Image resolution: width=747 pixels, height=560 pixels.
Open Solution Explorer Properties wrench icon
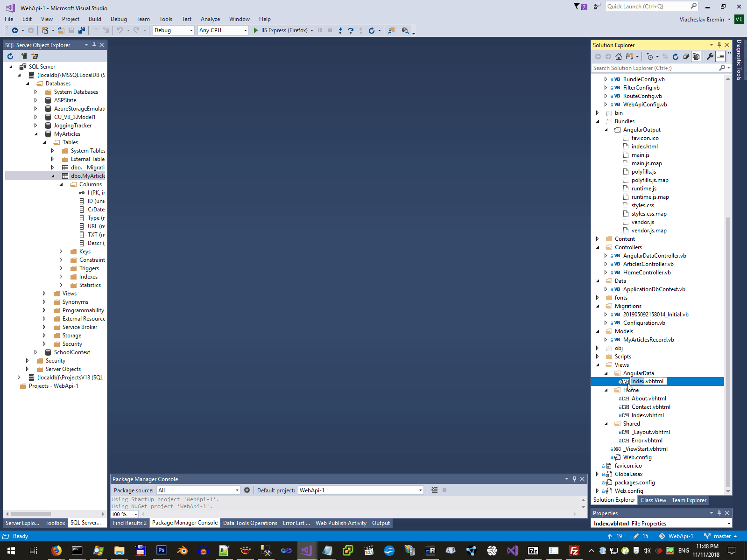point(710,56)
